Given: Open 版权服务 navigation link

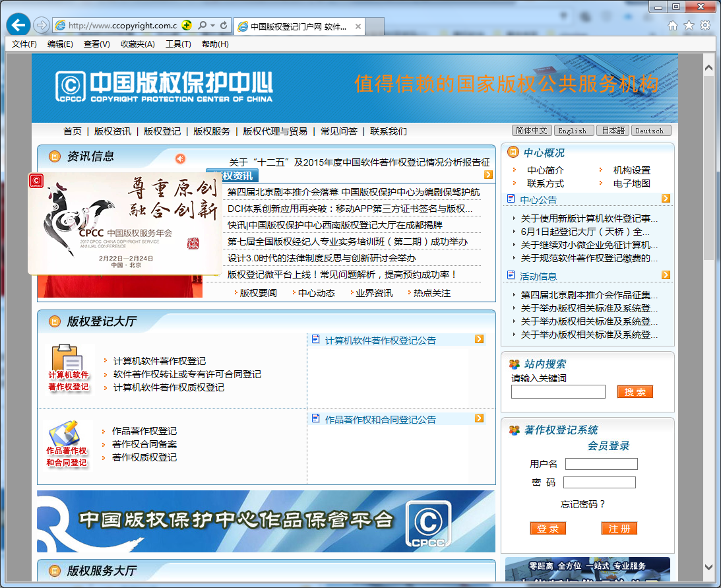Looking at the screenshot, I should (x=212, y=131).
